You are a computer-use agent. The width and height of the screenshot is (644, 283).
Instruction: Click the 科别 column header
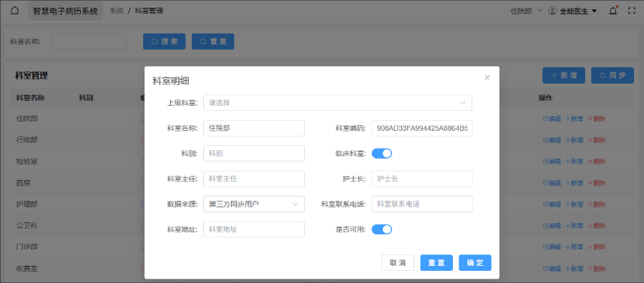[86, 98]
